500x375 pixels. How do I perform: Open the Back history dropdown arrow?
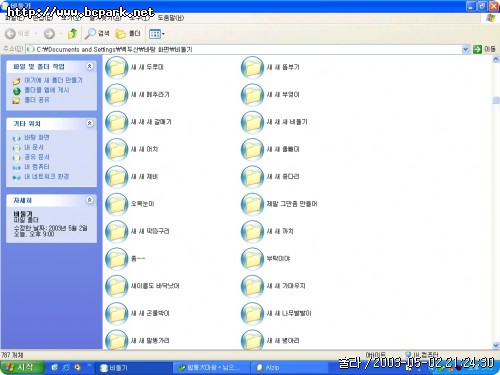tap(36, 33)
